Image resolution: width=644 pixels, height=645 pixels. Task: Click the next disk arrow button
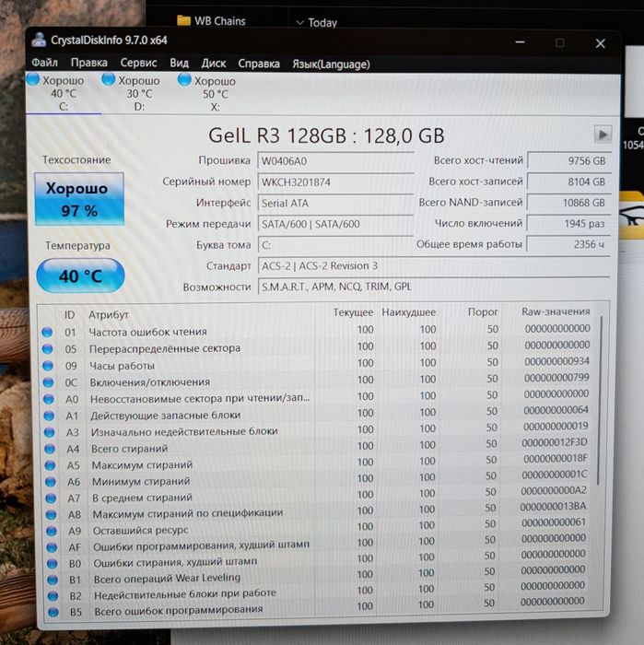603,135
